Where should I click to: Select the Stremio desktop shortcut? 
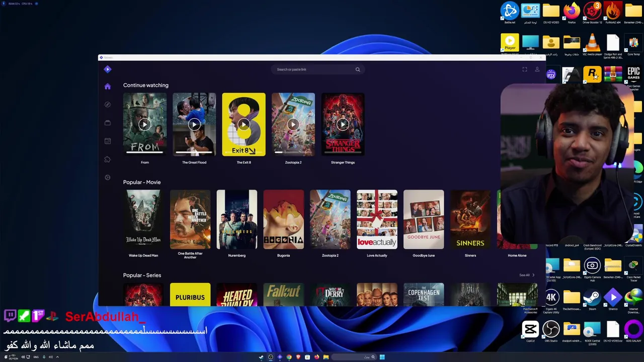(x=613, y=300)
